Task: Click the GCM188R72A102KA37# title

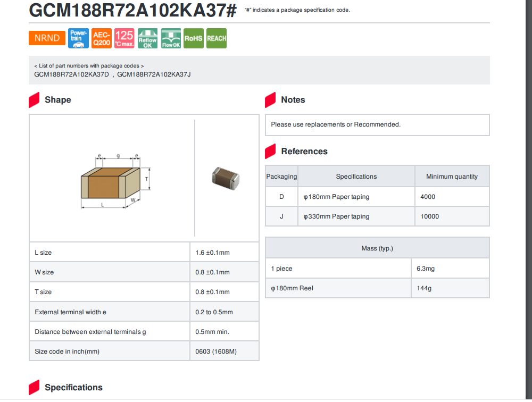Action: [132, 10]
